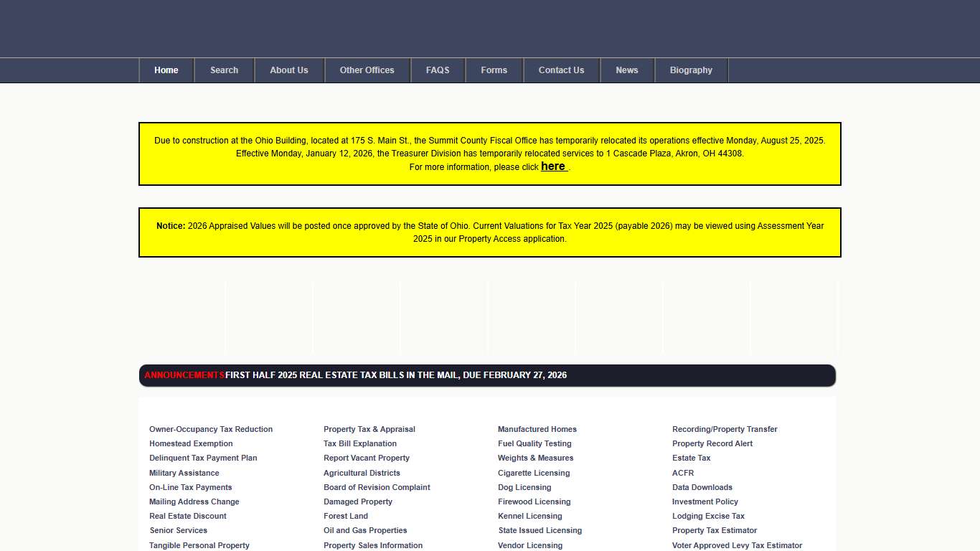Screen dimensions: 980x551
Task: Open On-Line Tax Payments link
Action: pos(190,488)
